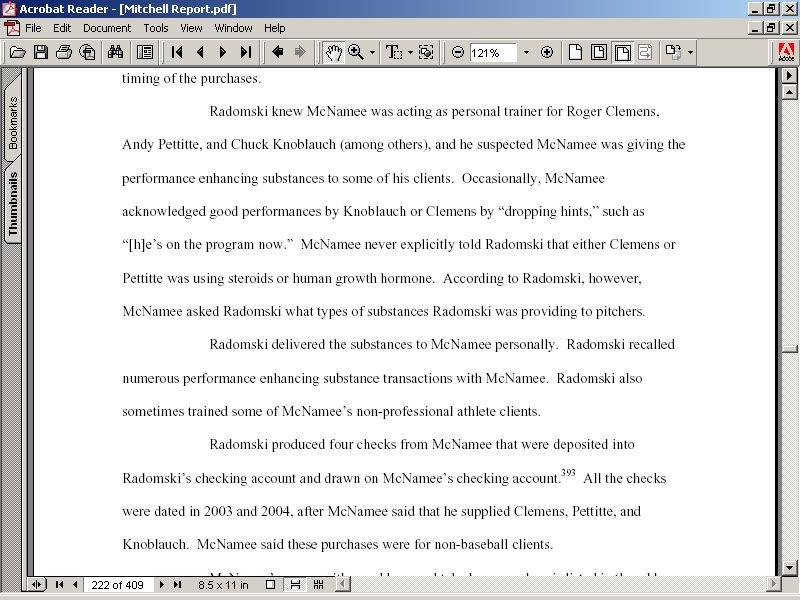This screenshot has height=600, width=800.
Task: Select the Hand tool
Action: tap(332, 52)
